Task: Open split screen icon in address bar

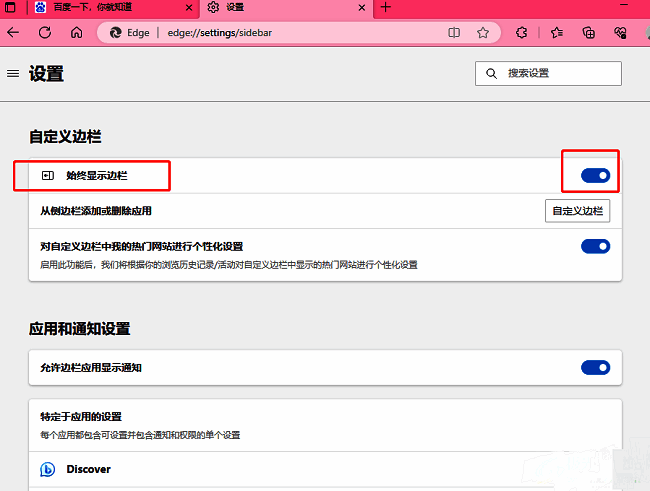Action: (454, 32)
